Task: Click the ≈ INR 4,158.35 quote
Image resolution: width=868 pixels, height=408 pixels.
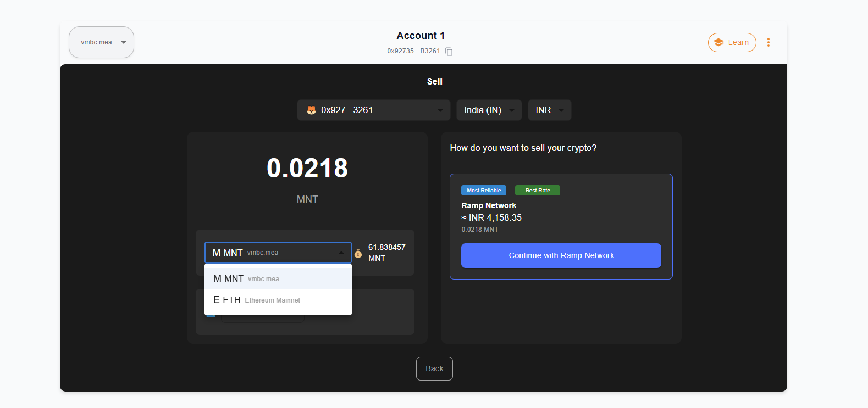Action: [x=491, y=217]
